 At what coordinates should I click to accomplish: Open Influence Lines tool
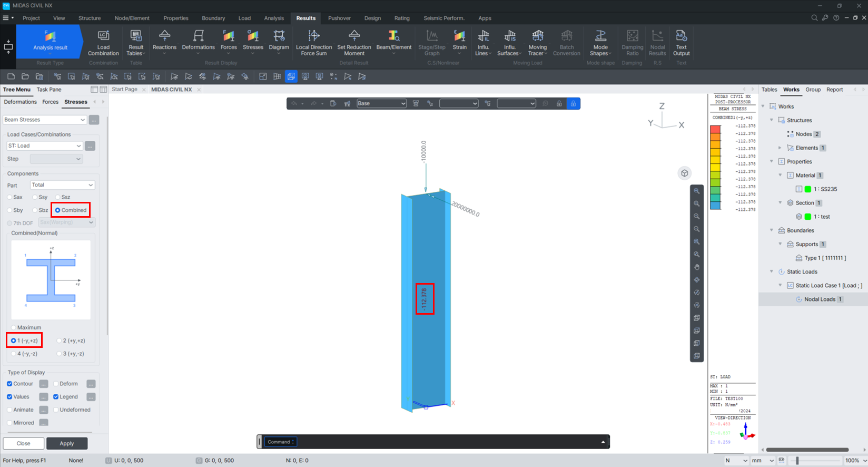(483, 43)
